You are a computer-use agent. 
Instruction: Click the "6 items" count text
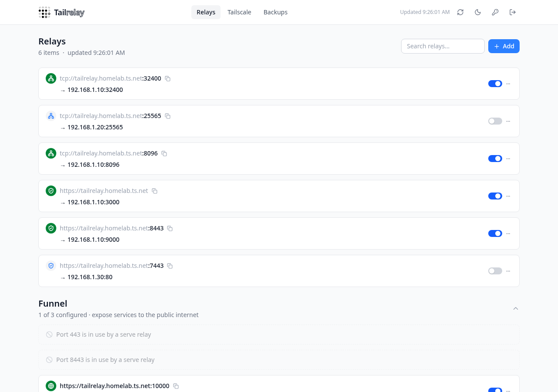[x=49, y=53]
